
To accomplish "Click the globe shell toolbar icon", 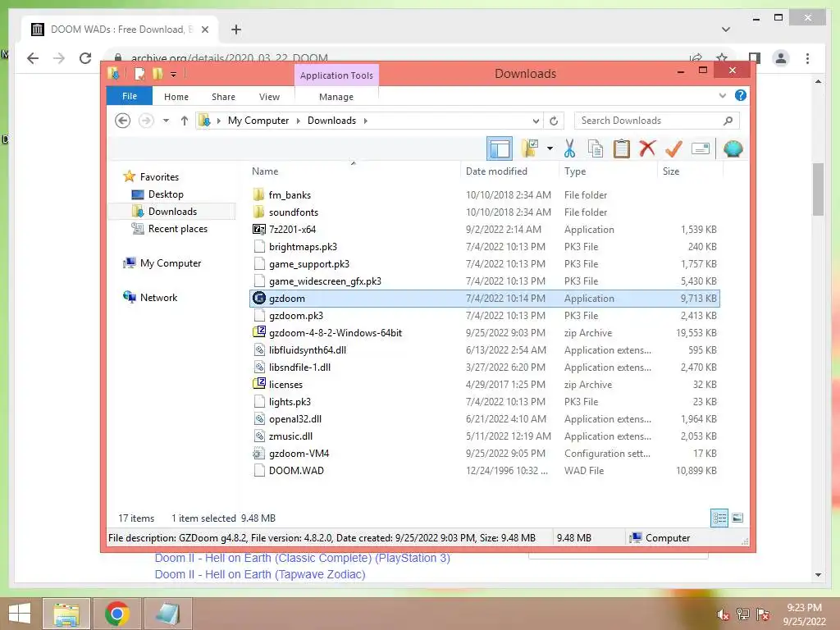I will tap(733, 148).
